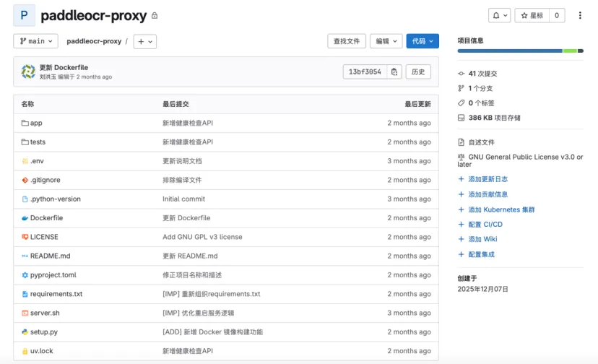
Task: Star the project with 星标 button
Action: click(x=532, y=15)
